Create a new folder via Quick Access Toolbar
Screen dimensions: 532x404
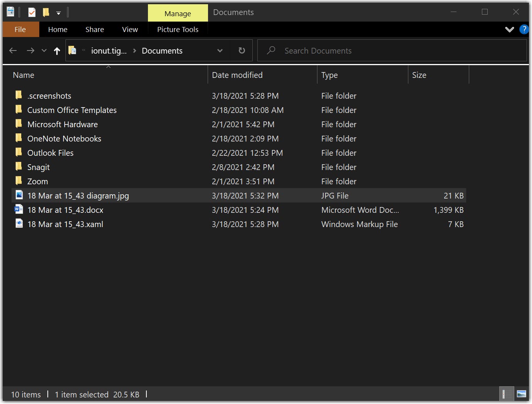click(45, 12)
